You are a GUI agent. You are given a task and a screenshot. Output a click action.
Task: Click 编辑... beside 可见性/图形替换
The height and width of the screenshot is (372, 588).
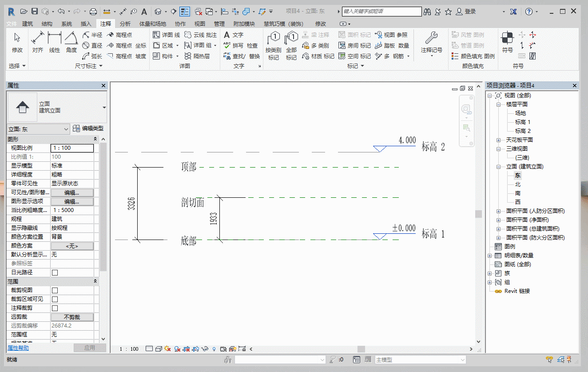pyautogui.click(x=72, y=192)
